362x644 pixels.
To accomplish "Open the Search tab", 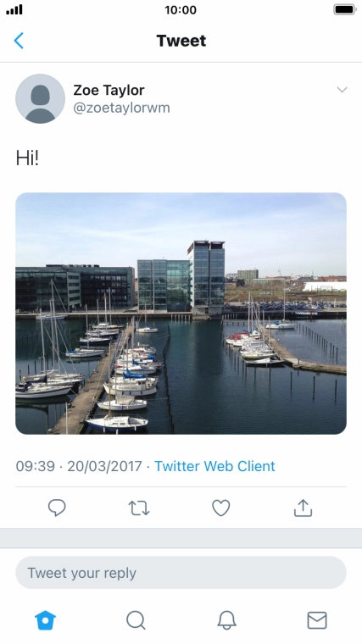I will (136, 619).
